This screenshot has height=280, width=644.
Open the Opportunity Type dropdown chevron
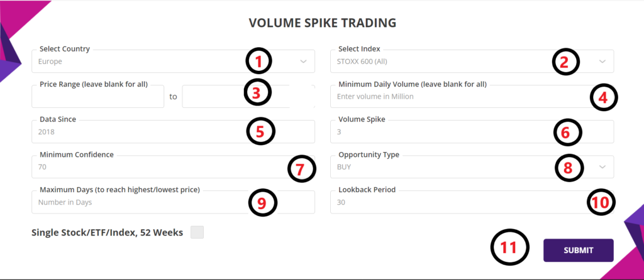[602, 167]
